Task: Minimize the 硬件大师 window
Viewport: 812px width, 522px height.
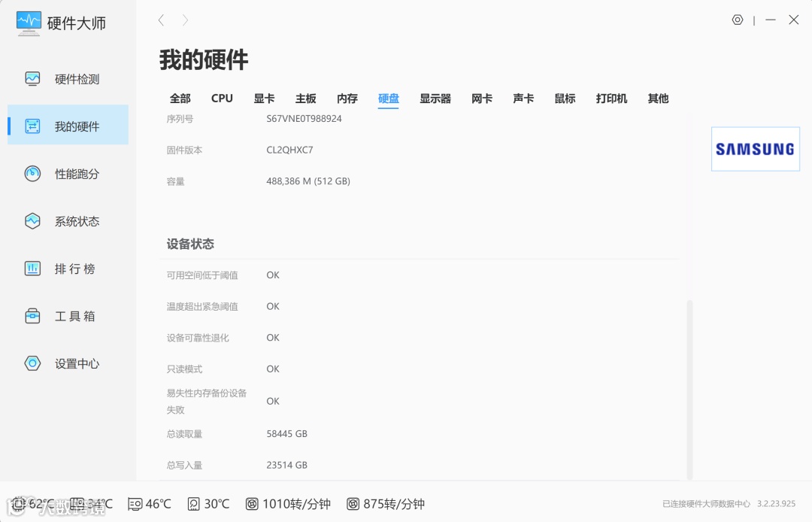Action: click(x=771, y=20)
